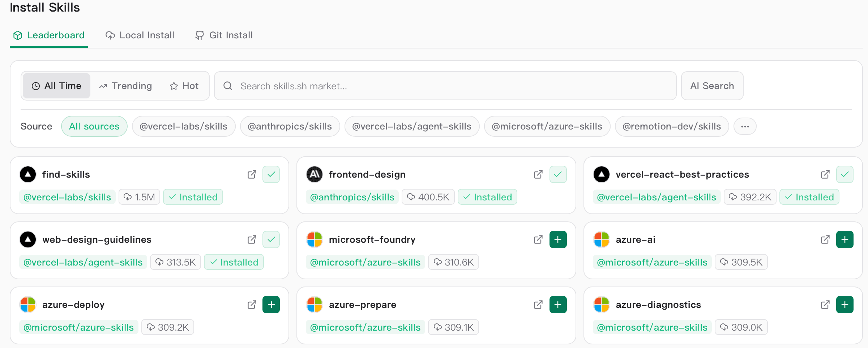Select the Hot ranking option
This screenshot has width=868, height=348.
click(184, 86)
